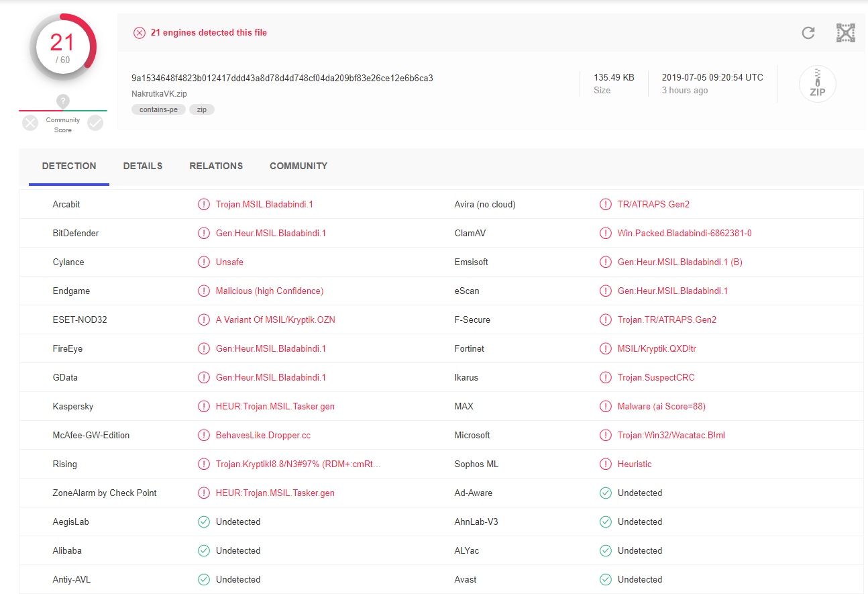Click the FireEye engine name
The height and width of the screenshot is (594, 868).
click(68, 348)
